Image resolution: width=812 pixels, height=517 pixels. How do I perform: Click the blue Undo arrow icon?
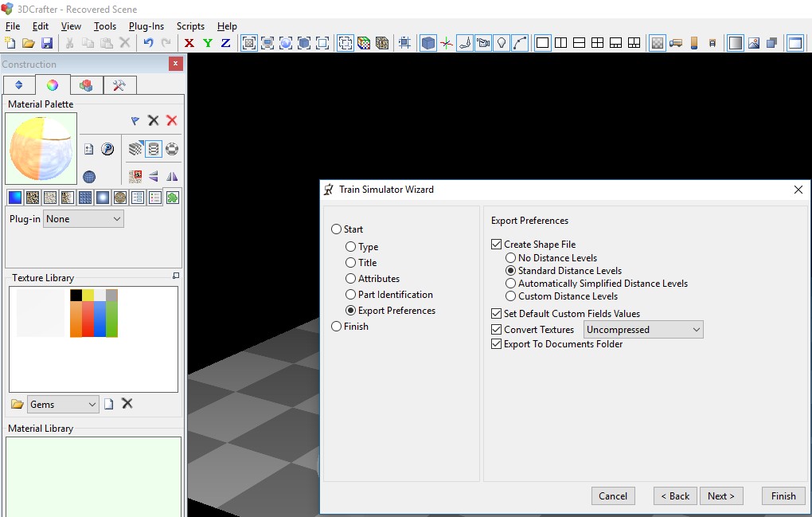(149, 43)
